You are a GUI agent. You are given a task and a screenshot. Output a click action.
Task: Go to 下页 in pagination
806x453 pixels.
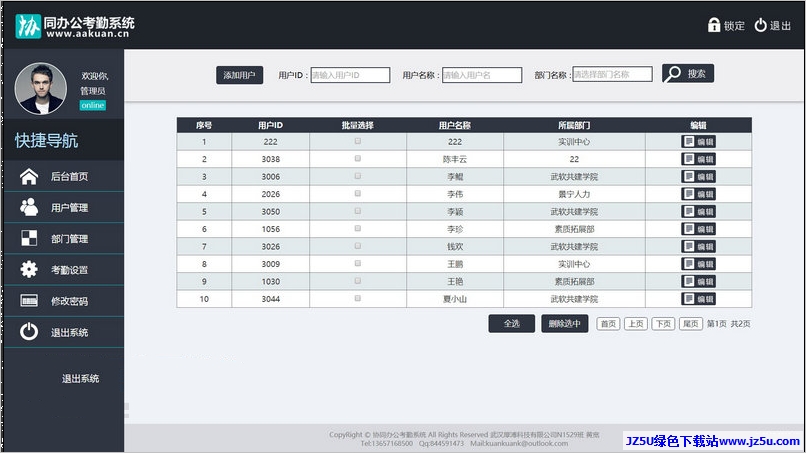[663, 323]
